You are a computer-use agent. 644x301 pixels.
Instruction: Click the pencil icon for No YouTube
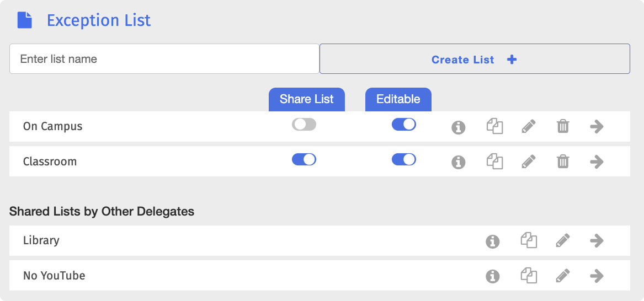(x=563, y=275)
